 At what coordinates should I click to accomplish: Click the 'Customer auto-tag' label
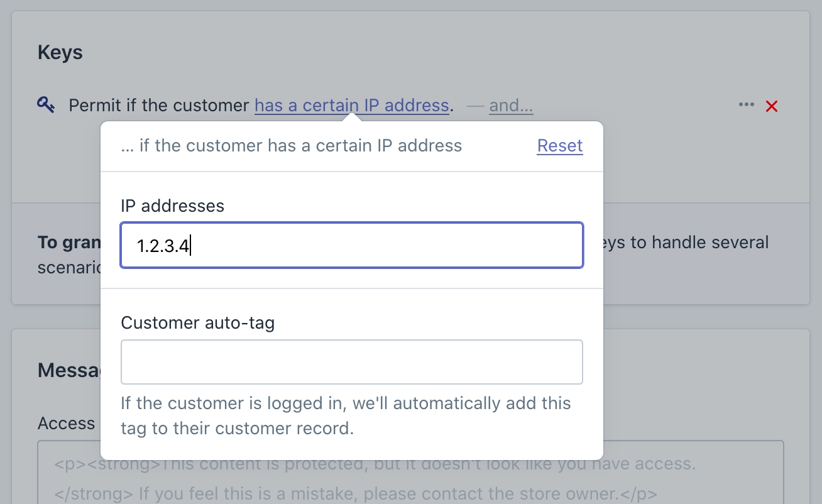[197, 323]
